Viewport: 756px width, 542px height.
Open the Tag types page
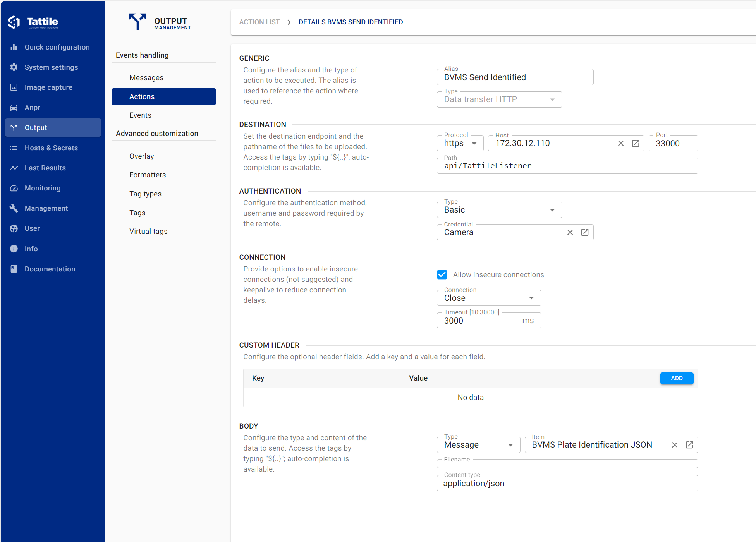click(x=163, y=194)
